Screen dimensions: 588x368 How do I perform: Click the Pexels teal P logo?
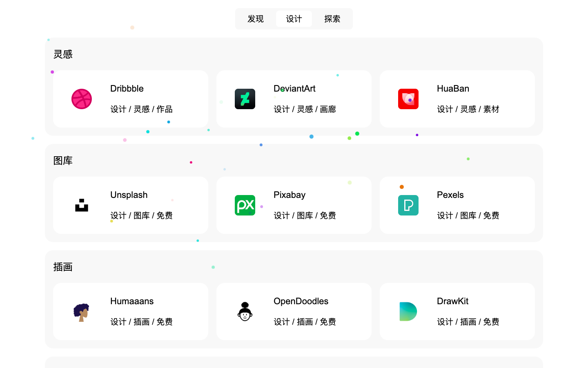point(408,205)
